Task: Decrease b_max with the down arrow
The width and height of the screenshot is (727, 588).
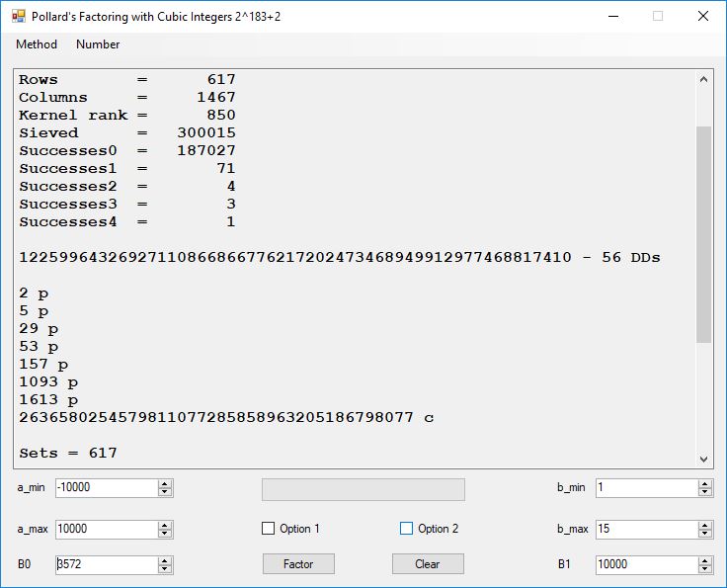Action: point(704,533)
